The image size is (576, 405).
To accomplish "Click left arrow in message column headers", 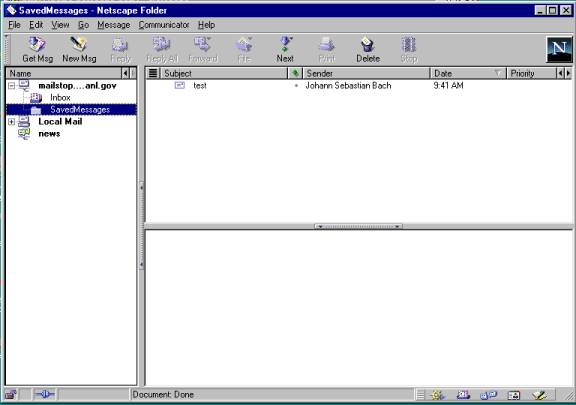I will pos(561,73).
